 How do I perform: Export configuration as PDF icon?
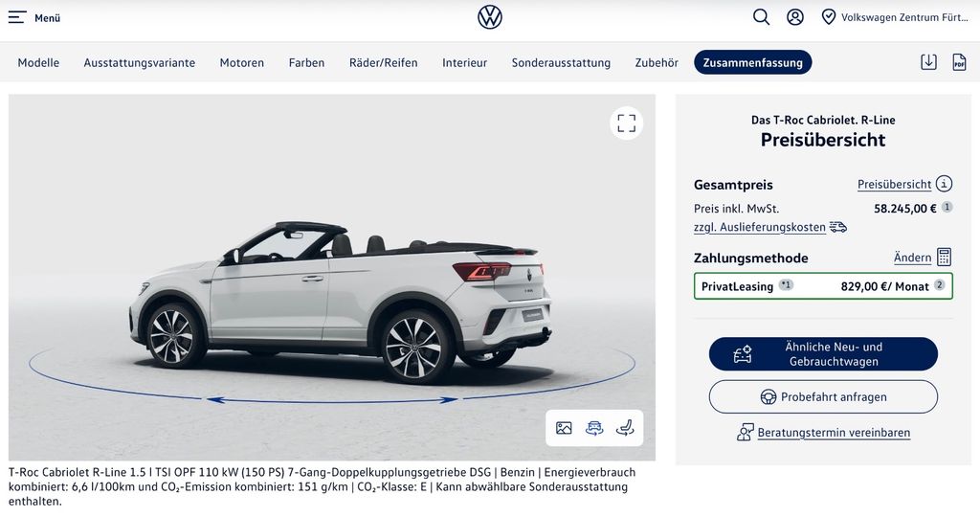959,62
